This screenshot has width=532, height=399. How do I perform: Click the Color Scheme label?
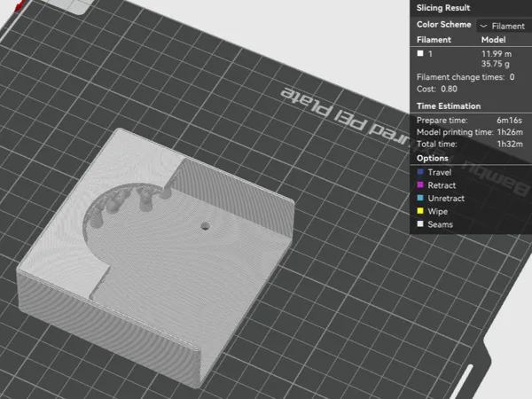444,25
